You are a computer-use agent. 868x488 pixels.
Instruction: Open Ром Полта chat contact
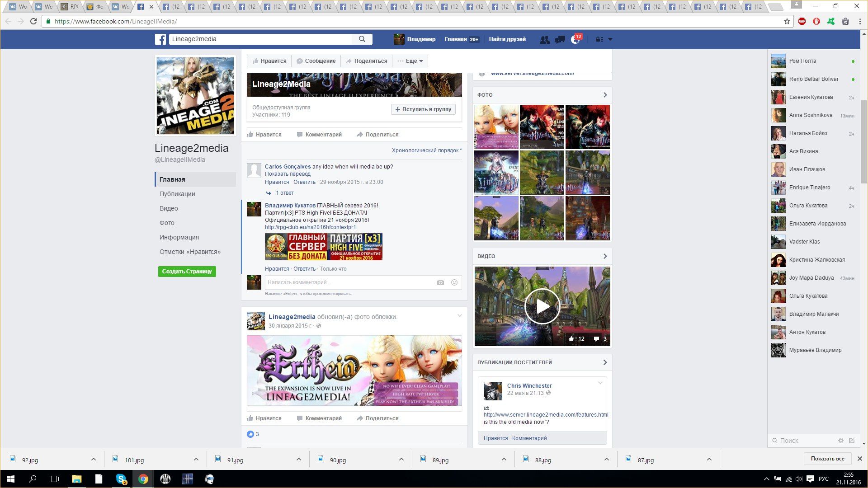coord(813,61)
